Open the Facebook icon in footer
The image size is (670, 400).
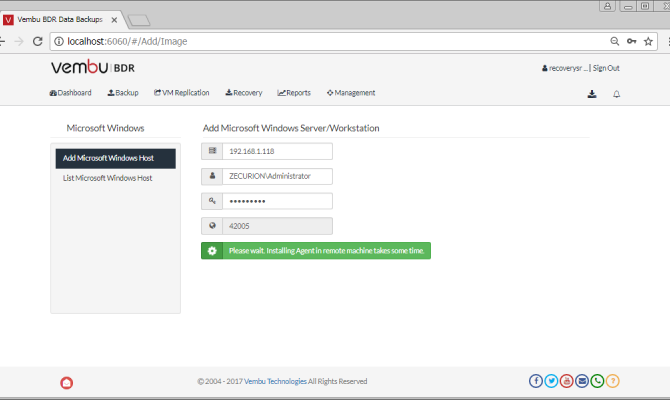536,381
